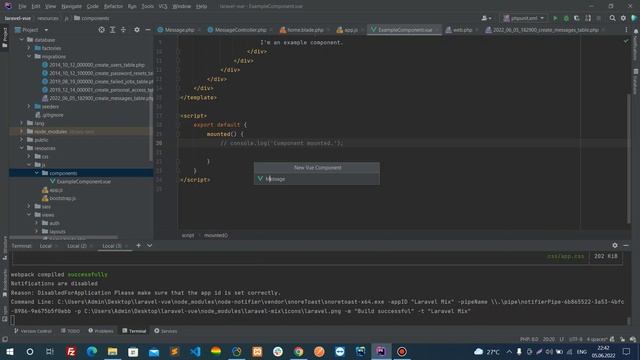Add a new terminal session tab
The width and height of the screenshot is (640, 360).
138,245
